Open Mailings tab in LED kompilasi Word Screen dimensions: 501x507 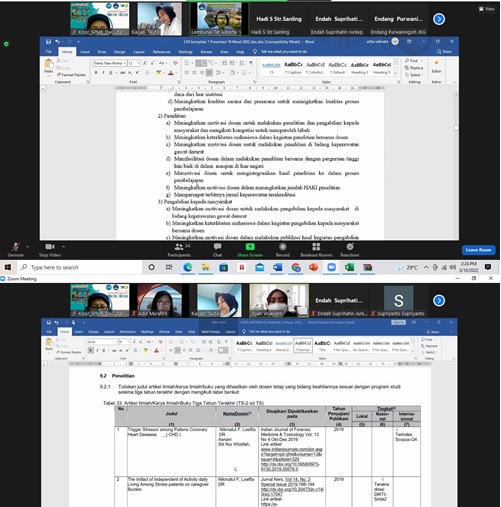click(185, 52)
